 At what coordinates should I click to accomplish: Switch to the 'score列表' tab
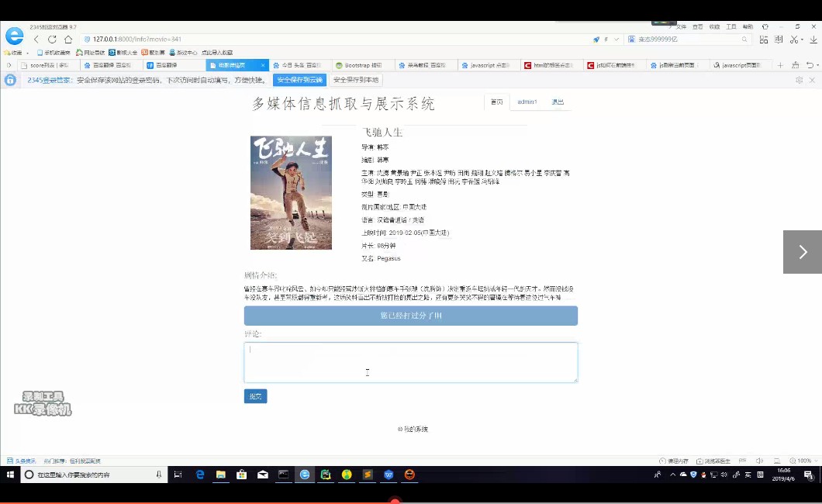pyautogui.click(x=49, y=65)
